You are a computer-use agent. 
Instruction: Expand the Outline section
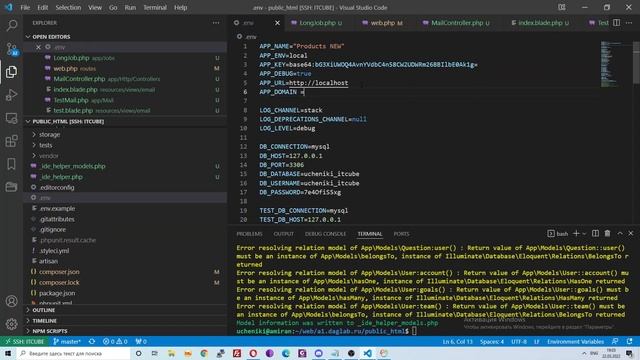coord(43,310)
